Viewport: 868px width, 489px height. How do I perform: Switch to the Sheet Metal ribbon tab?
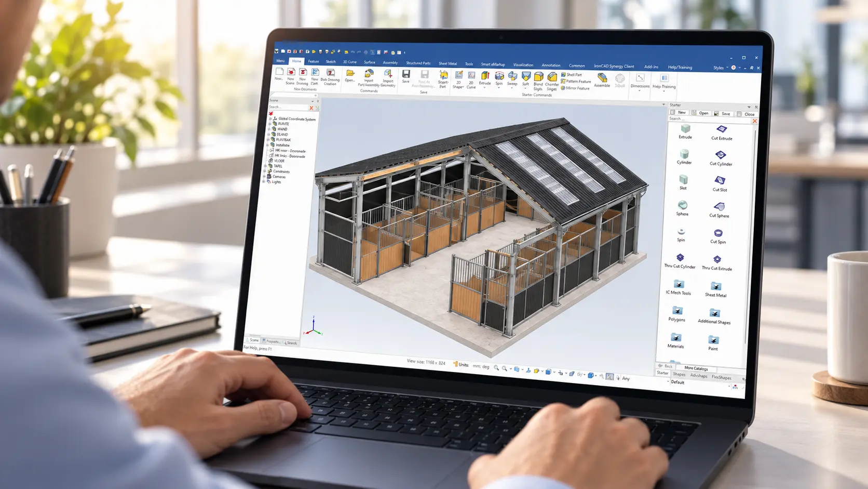447,63
